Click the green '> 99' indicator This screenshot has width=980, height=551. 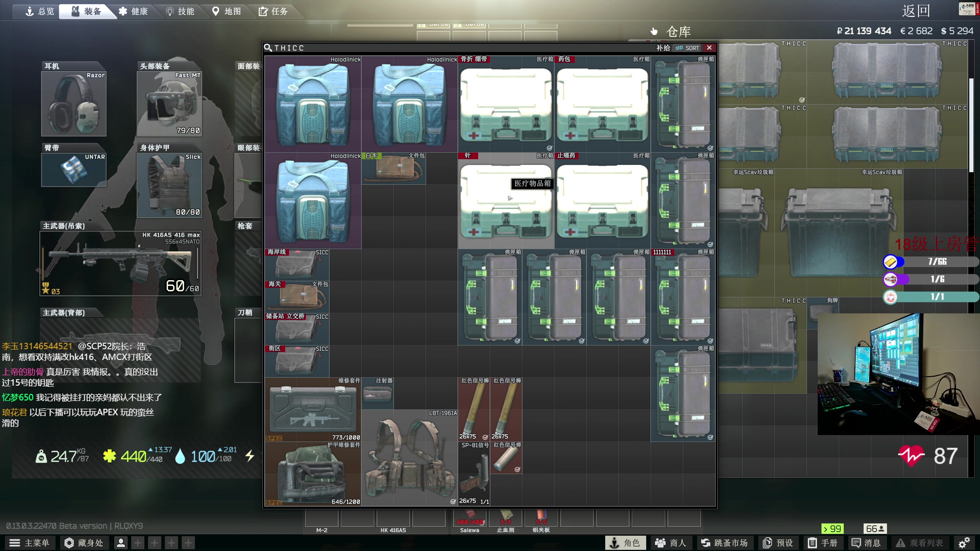click(x=832, y=529)
